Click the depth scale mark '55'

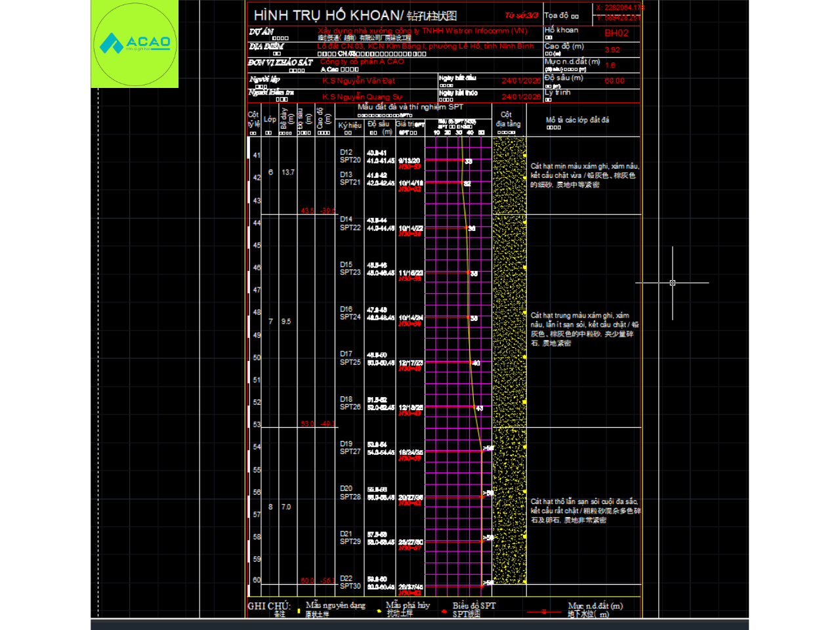coord(257,470)
